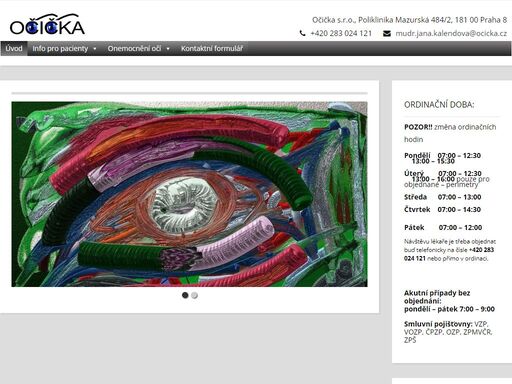Screen dimensions: 512x384
Task: Click the phone icon in header
Action: 302,33
